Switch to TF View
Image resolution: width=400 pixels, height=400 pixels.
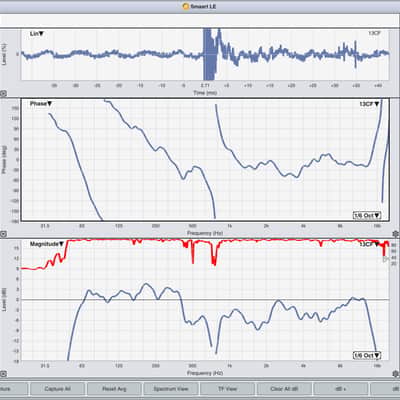click(x=227, y=389)
